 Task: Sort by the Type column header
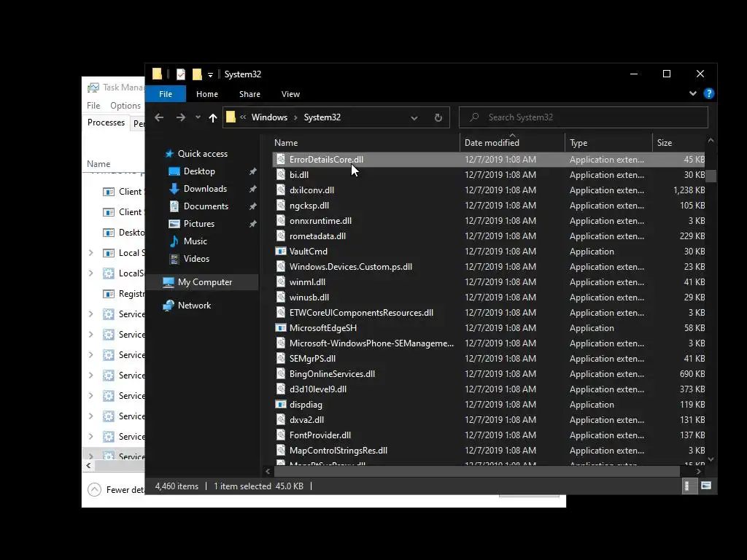coord(608,142)
